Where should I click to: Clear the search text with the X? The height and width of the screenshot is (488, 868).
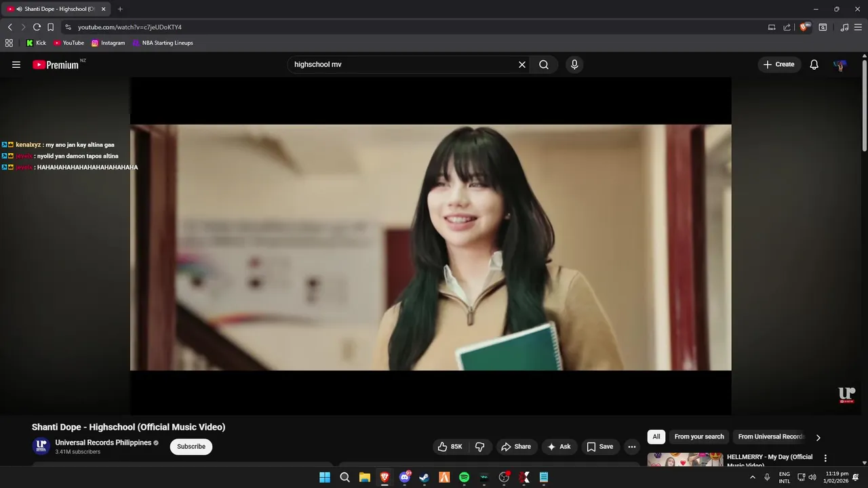pos(522,64)
